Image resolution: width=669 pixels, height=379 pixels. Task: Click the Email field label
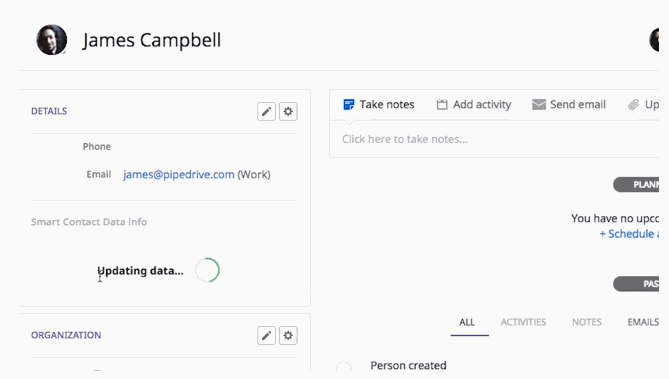pos(99,175)
